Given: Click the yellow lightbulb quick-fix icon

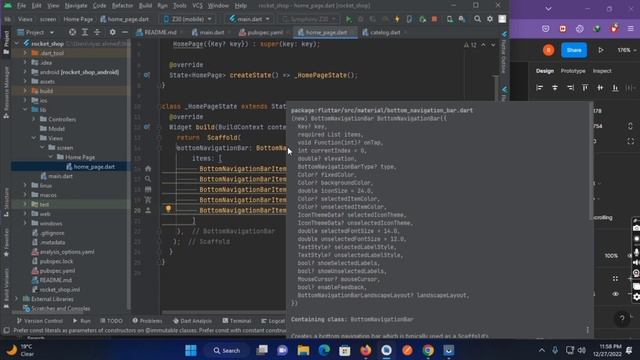Looking at the screenshot, I should click(x=168, y=209).
